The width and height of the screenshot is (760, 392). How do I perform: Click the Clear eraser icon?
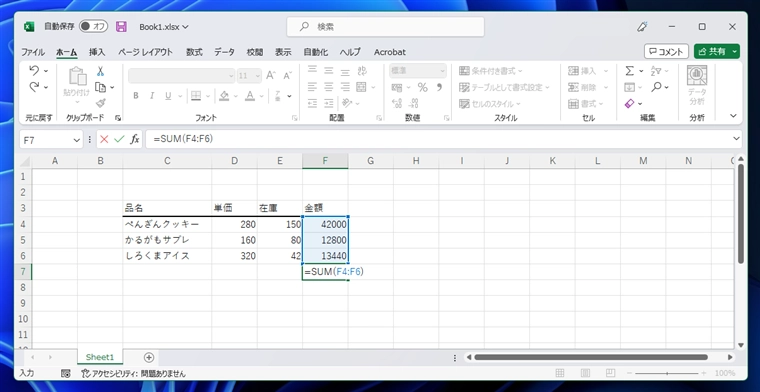point(629,103)
